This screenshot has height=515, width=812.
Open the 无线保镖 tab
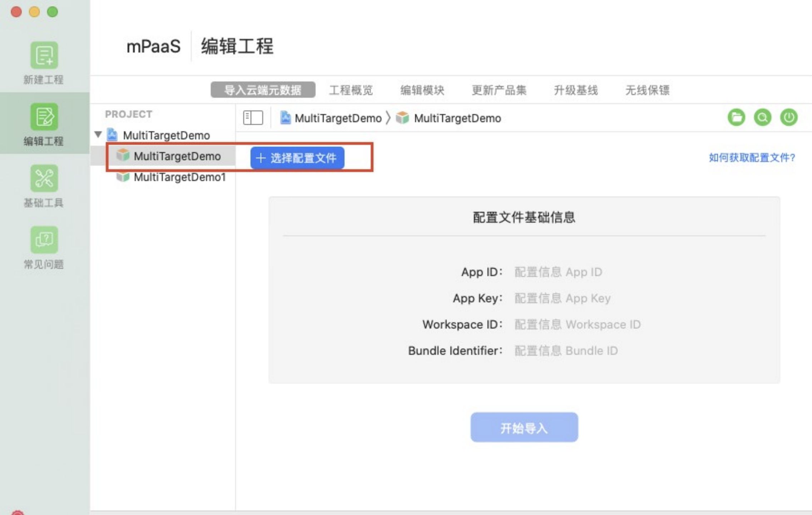648,90
